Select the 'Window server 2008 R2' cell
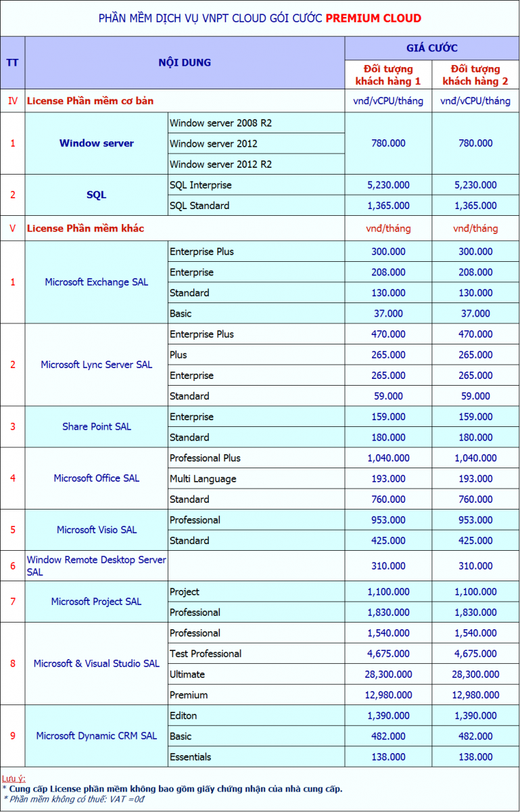520x812 pixels. pyautogui.click(x=256, y=123)
